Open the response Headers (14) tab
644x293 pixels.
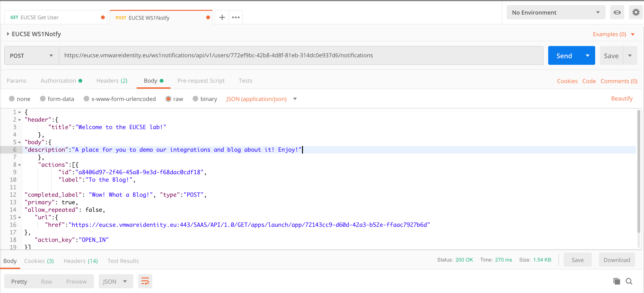click(x=81, y=261)
